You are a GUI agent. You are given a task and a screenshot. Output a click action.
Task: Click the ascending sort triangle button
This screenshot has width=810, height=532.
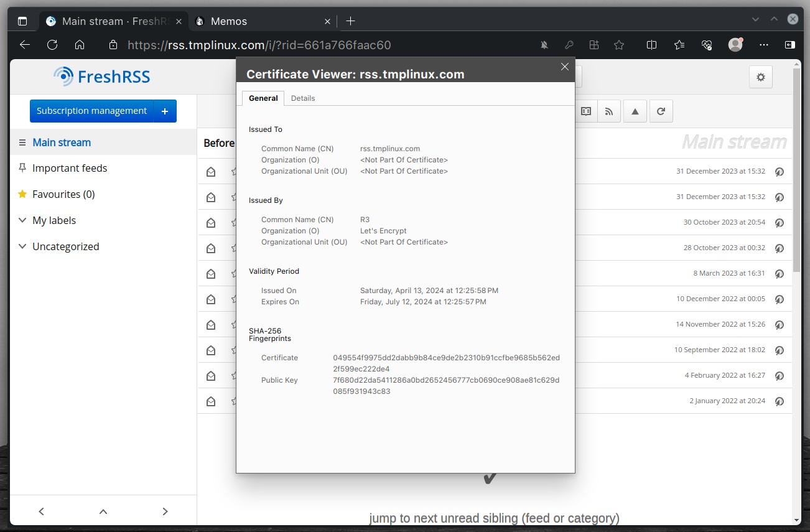tap(635, 111)
